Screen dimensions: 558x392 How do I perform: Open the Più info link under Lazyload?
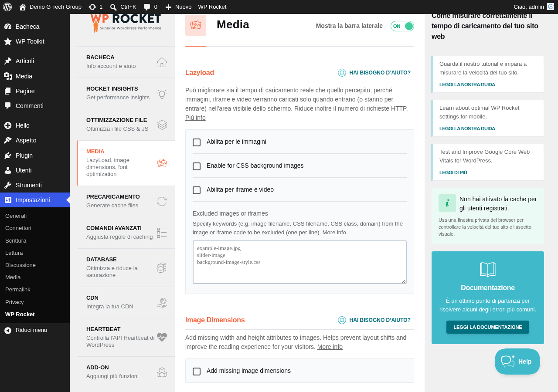(x=195, y=118)
